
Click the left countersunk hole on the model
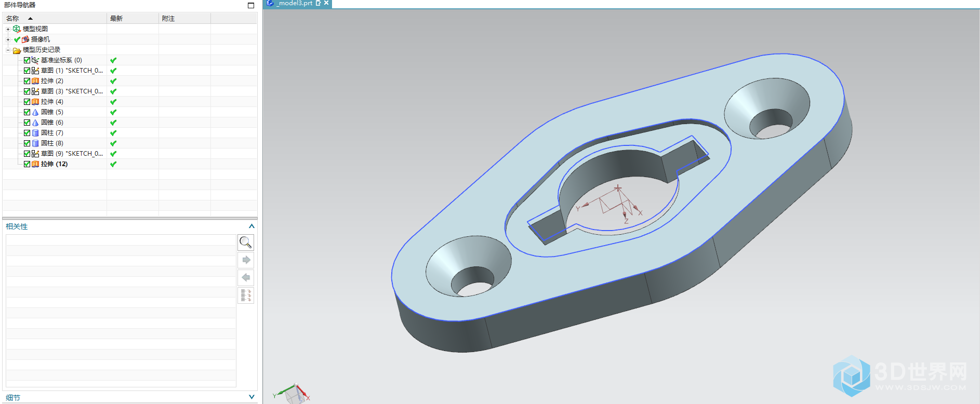click(469, 266)
